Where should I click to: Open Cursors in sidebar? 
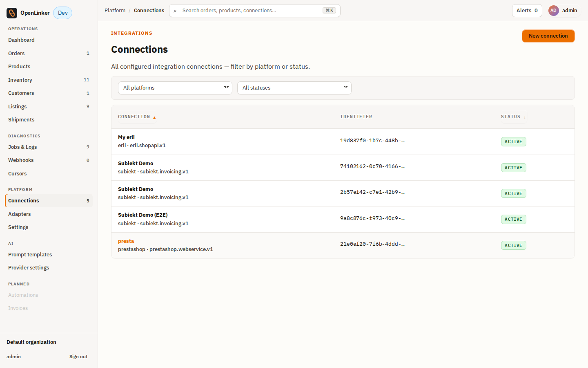[x=49, y=173]
